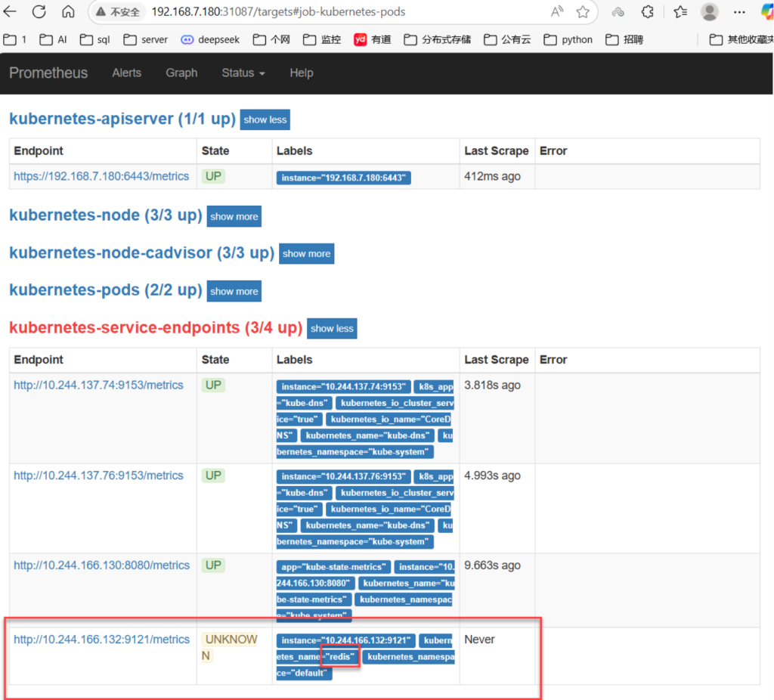This screenshot has height=700, width=774.
Task: Open the Status dropdown menu
Action: click(x=243, y=73)
